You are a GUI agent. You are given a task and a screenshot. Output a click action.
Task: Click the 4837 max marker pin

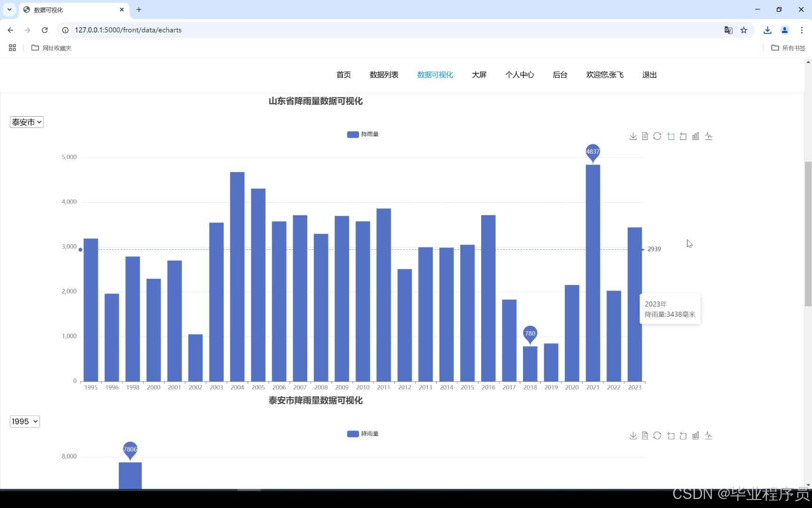[x=593, y=152]
